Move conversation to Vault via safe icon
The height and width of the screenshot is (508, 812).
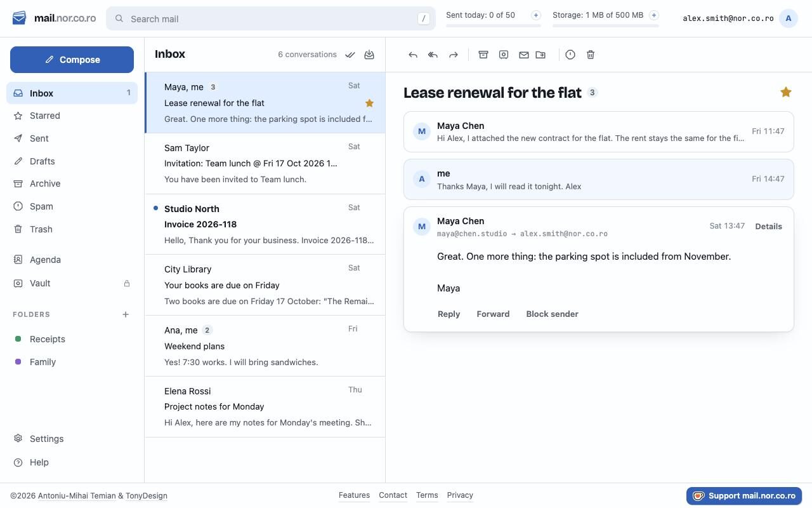(504, 55)
